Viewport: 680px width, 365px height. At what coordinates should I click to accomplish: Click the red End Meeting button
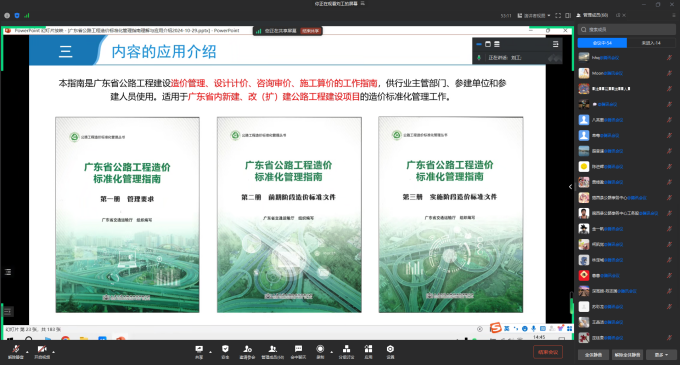(x=548, y=352)
